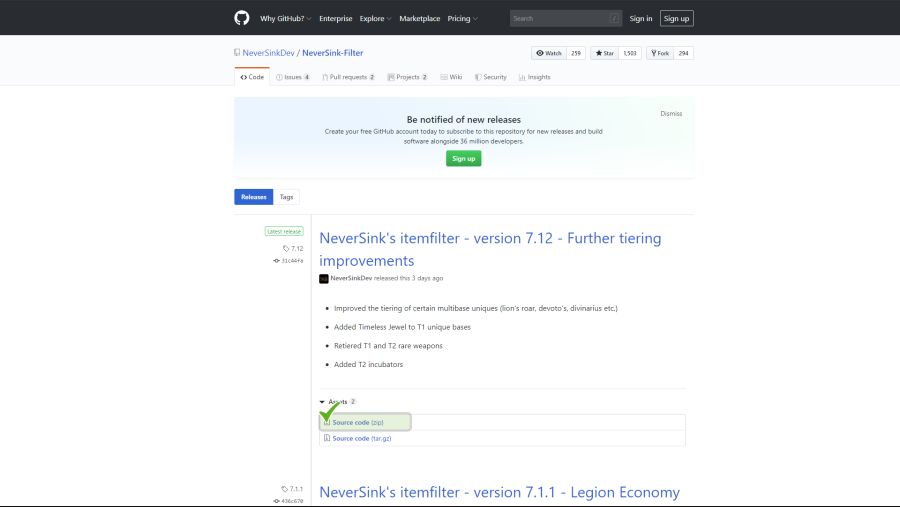The width and height of the screenshot is (900, 507).
Task: Click the GitHub Octocat logo
Action: [241, 18]
